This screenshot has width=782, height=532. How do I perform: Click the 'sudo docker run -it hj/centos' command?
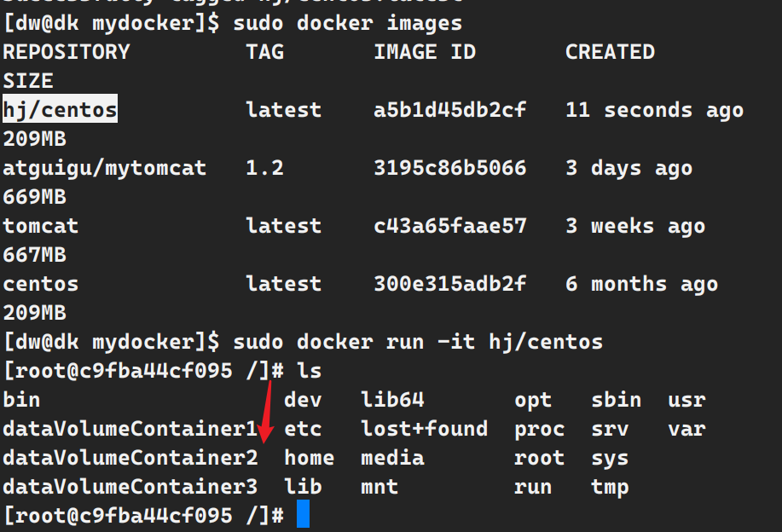tap(418, 342)
